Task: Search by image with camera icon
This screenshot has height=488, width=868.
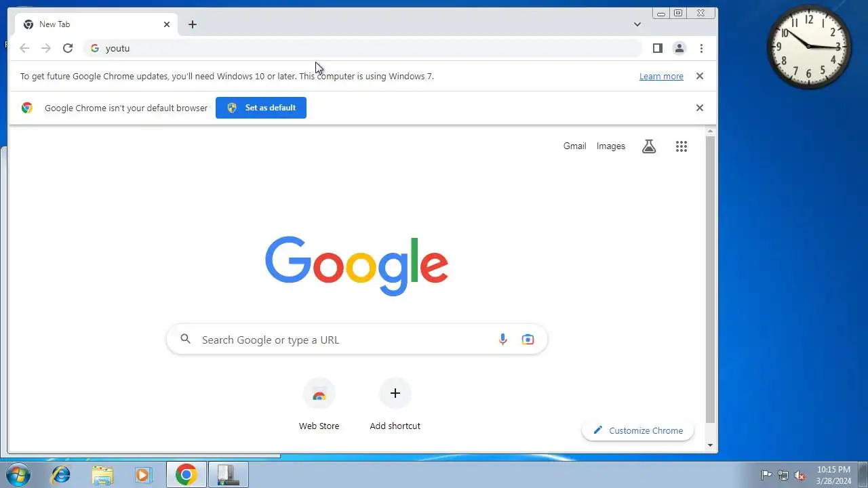Action: (x=528, y=340)
